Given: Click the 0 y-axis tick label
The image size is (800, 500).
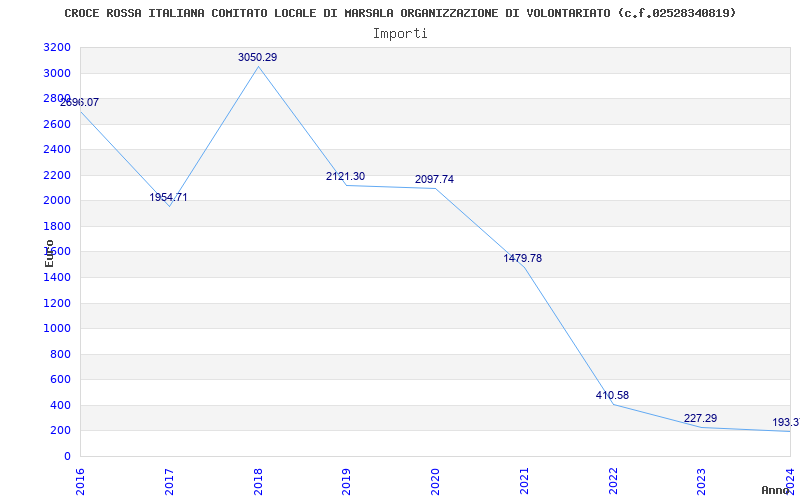Looking at the screenshot, I should click(x=67, y=457).
